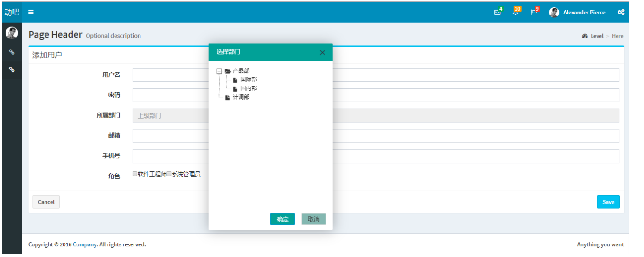Click the Cancel button on the form
644x257 pixels.
[46, 202]
